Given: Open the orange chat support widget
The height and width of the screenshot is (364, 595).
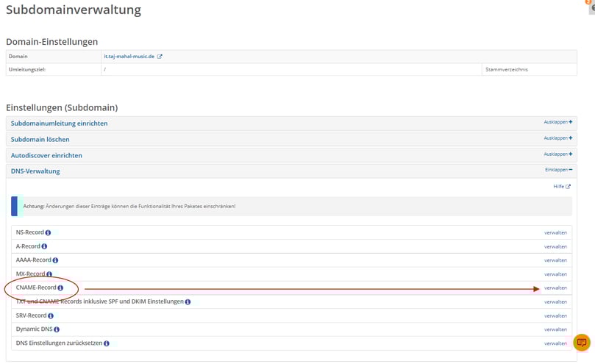Looking at the screenshot, I should coord(582,343).
